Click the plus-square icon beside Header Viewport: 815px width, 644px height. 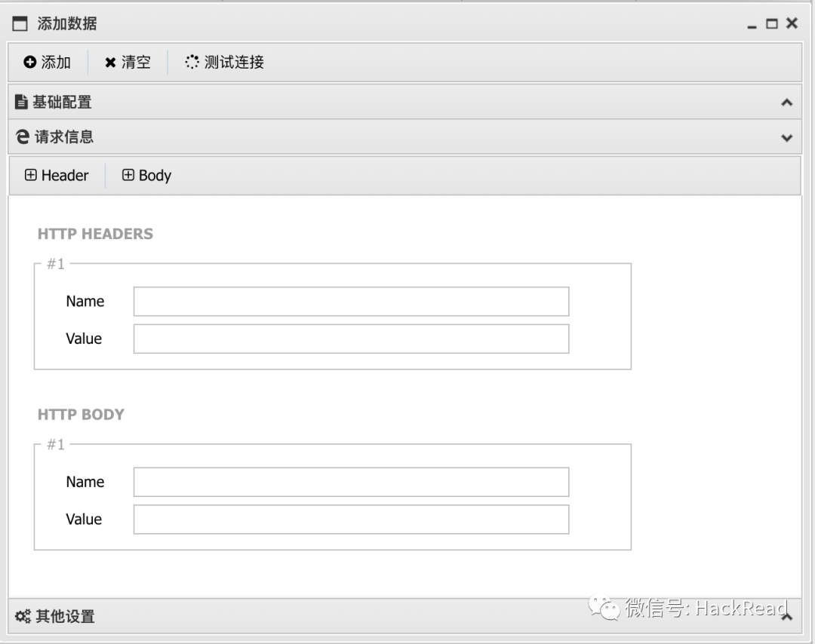(31, 175)
